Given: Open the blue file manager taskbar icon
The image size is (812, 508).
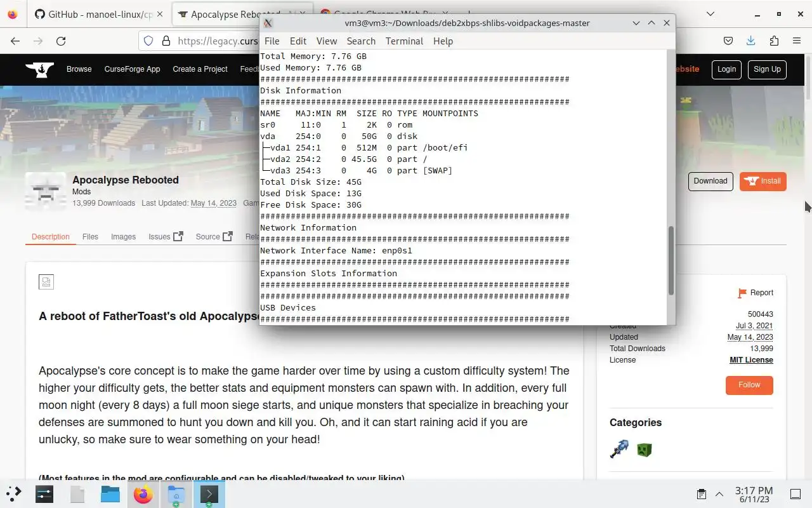Looking at the screenshot, I should coord(110,494).
